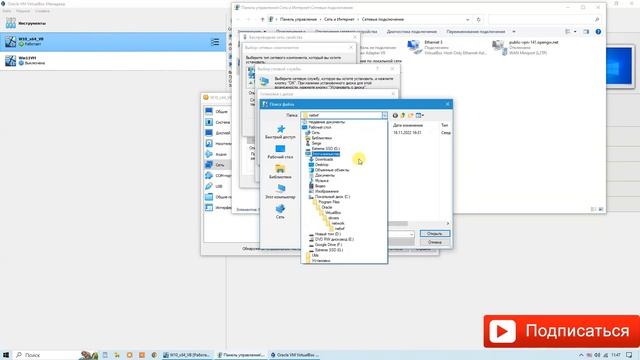Open Help menu in VirtualBox Manager
Viewport: 640px width, 360px height.
click(42, 11)
